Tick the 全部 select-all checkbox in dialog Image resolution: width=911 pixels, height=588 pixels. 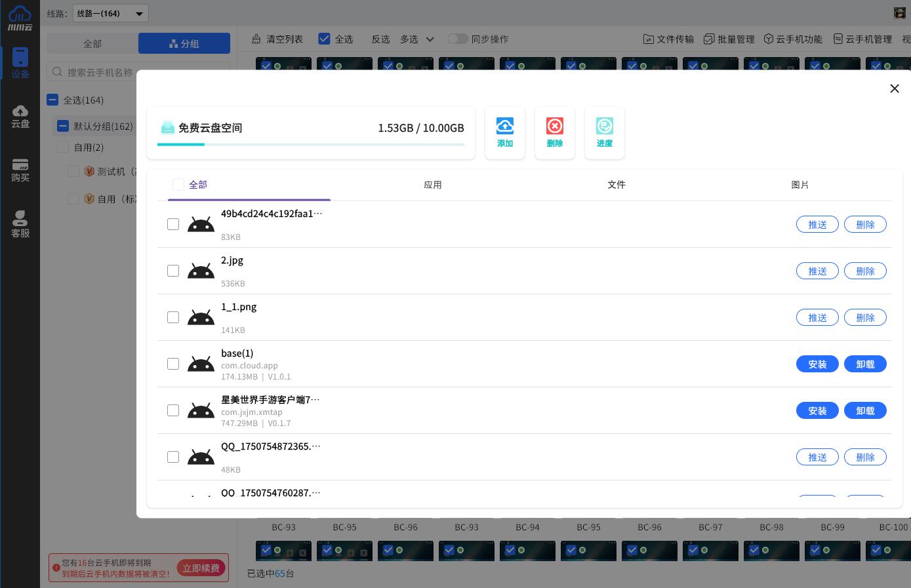[x=178, y=185]
